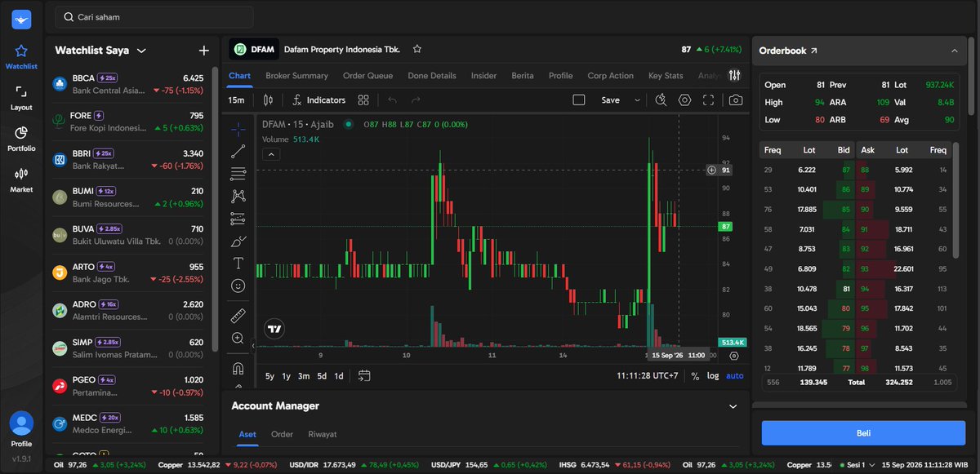
Task: Open the Market sidebar section
Action: coord(21,180)
